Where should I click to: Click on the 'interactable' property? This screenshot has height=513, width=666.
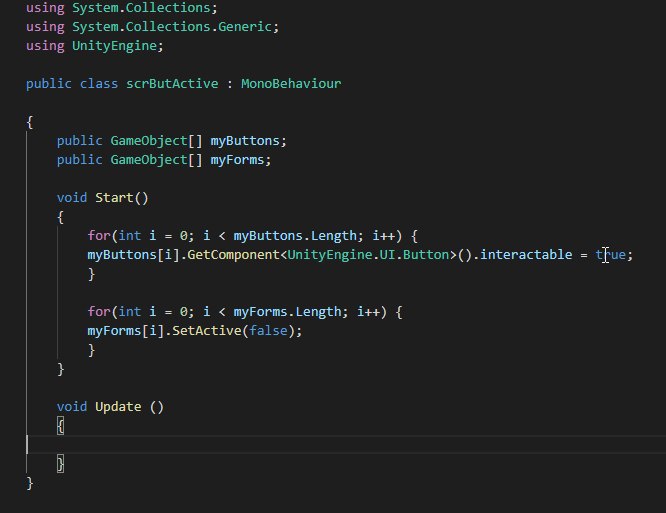coord(526,255)
